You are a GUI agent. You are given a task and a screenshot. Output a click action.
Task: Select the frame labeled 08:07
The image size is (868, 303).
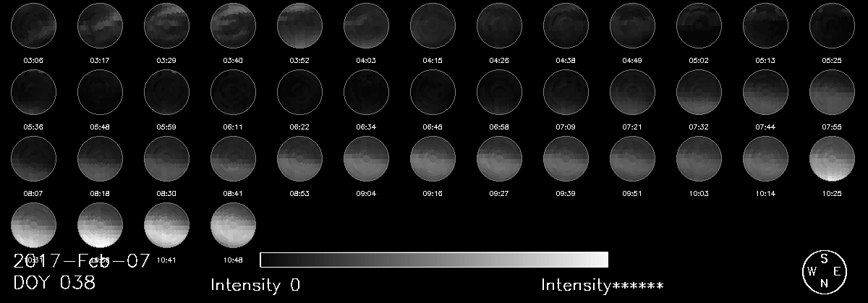point(33,158)
